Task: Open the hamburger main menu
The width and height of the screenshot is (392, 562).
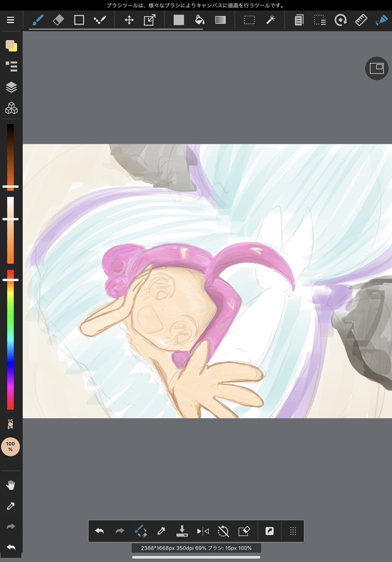Action: 10,20
